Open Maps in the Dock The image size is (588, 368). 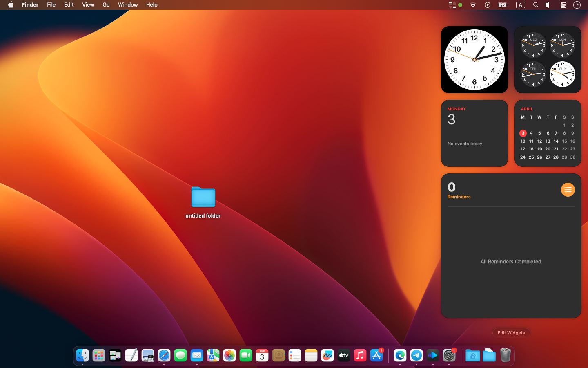(213, 355)
